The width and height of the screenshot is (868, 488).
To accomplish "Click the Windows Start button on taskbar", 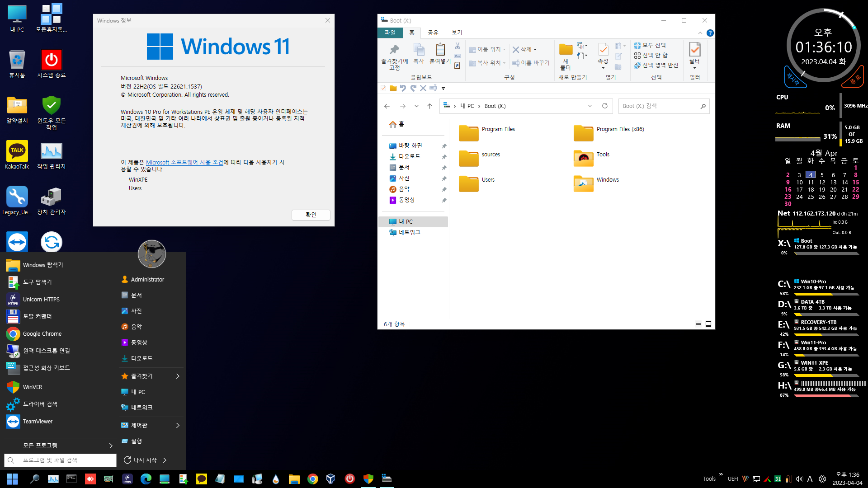I will (x=12, y=479).
